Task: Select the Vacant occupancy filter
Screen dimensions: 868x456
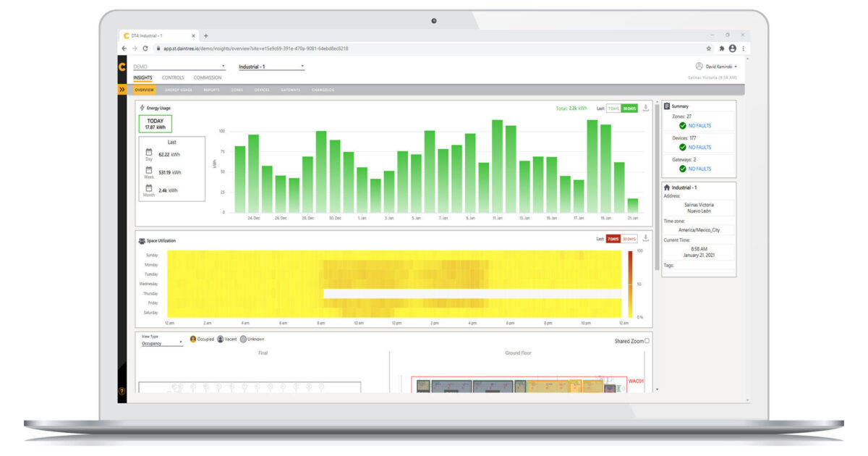Action: [219, 339]
